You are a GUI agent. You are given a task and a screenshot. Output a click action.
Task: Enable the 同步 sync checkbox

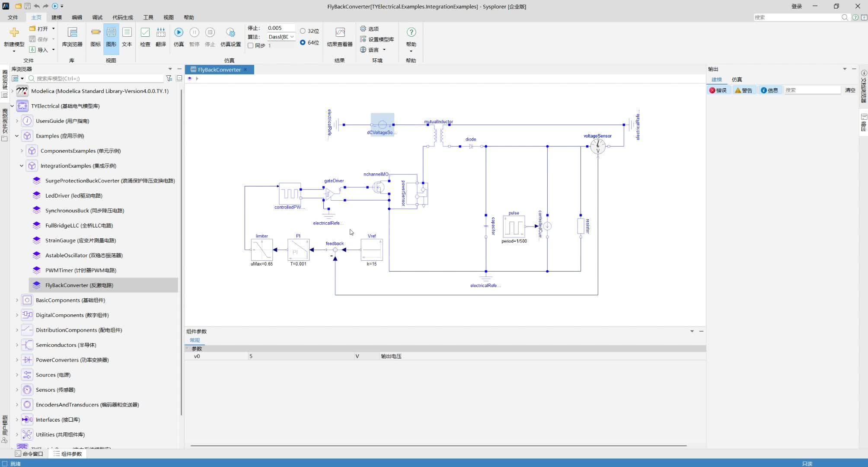(x=250, y=45)
